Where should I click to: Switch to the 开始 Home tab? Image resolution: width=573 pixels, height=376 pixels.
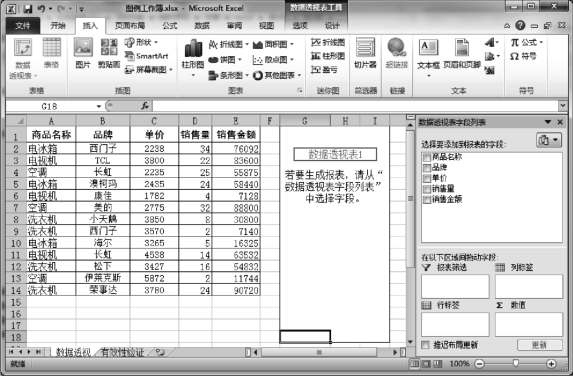[58, 26]
